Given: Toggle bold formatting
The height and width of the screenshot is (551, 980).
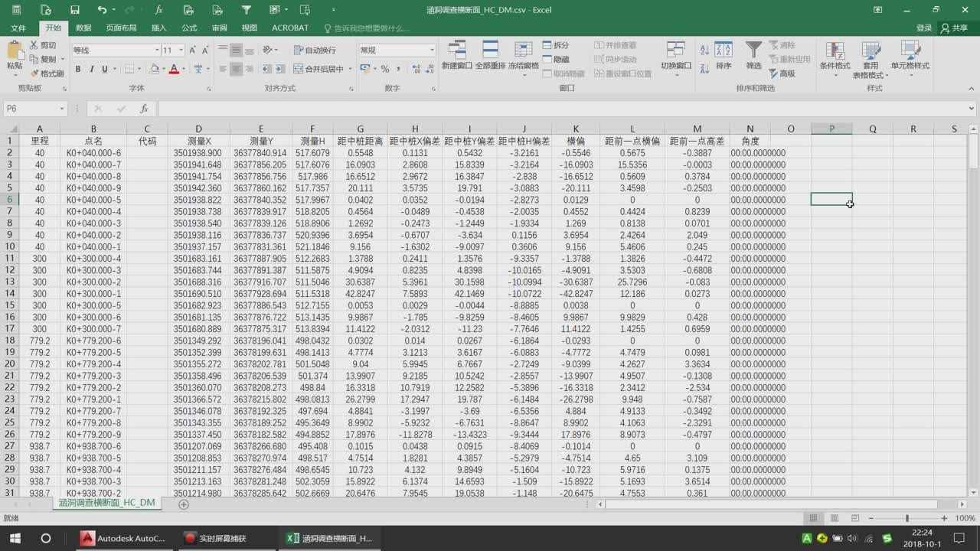Looking at the screenshot, I should 78,69.
